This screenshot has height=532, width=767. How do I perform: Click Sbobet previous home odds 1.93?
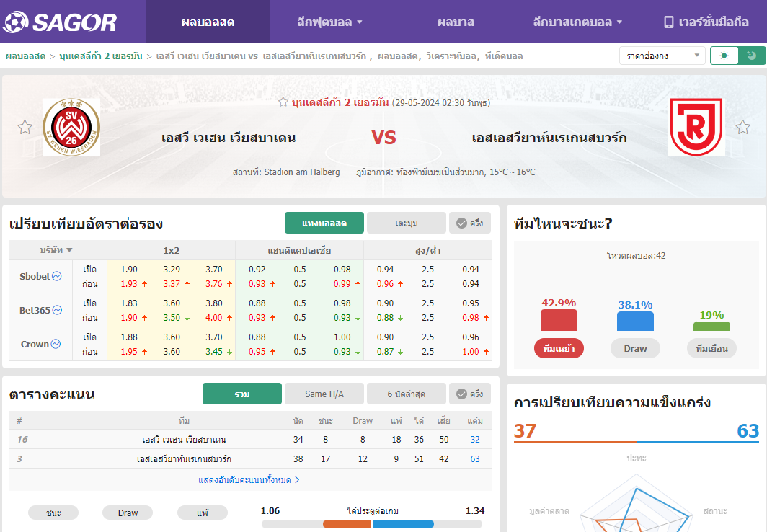click(129, 283)
